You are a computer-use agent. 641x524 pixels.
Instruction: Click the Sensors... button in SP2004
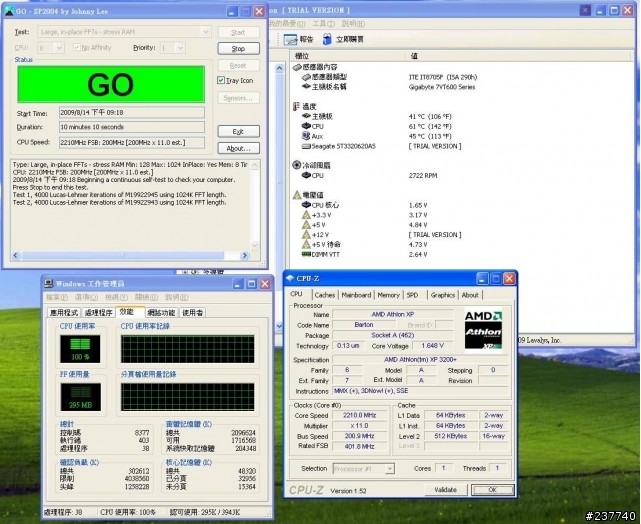(238, 98)
